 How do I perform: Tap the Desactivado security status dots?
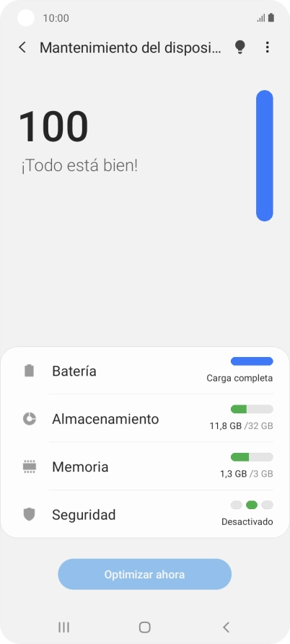click(252, 505)
